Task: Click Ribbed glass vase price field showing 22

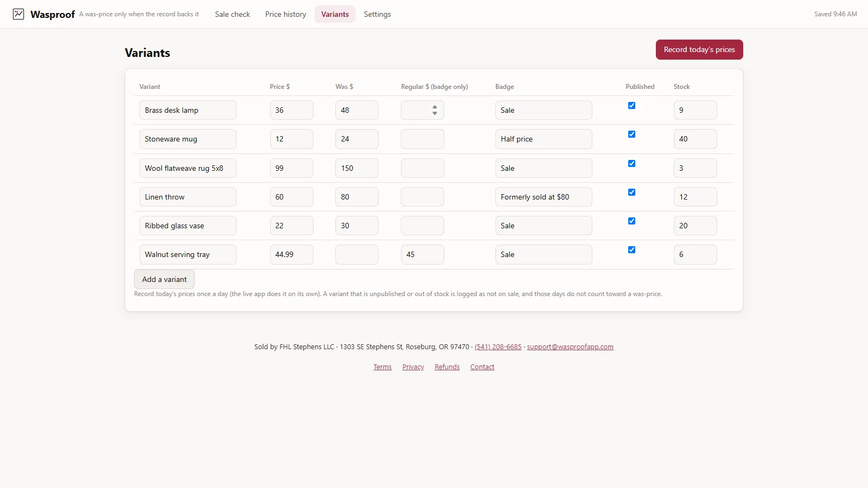Action: 292,226
